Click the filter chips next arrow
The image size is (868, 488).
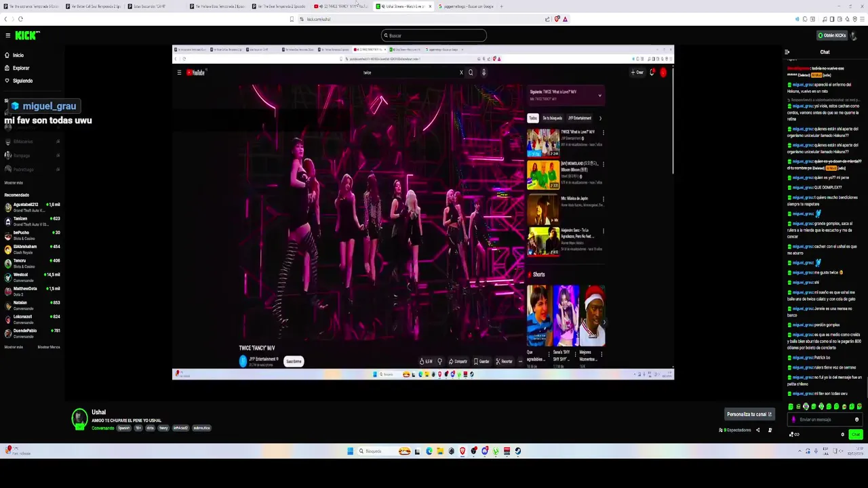click(x=599, y=118)
